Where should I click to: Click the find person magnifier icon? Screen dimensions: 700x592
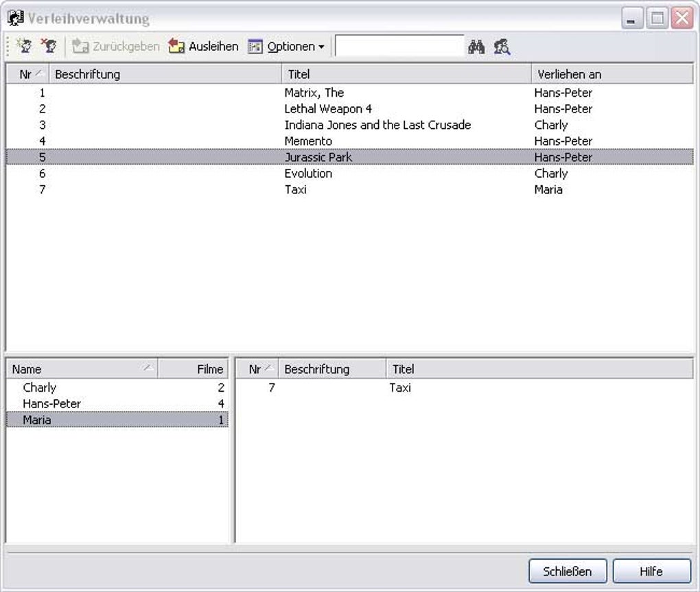(502, 47)
